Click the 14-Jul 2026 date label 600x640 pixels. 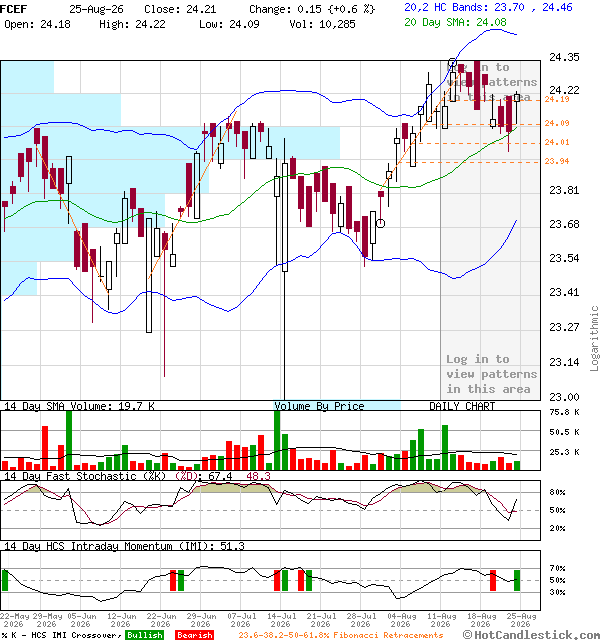point(281,620)
